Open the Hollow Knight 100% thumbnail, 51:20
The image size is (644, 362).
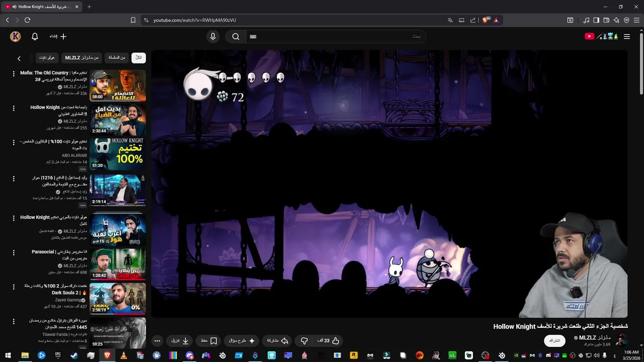click(x=118, y=154)
